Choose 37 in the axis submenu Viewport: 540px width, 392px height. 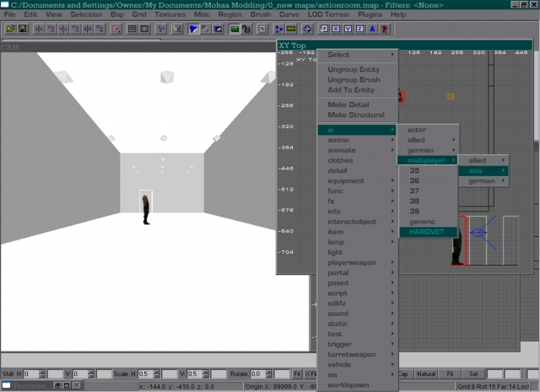tap(428, 191)
